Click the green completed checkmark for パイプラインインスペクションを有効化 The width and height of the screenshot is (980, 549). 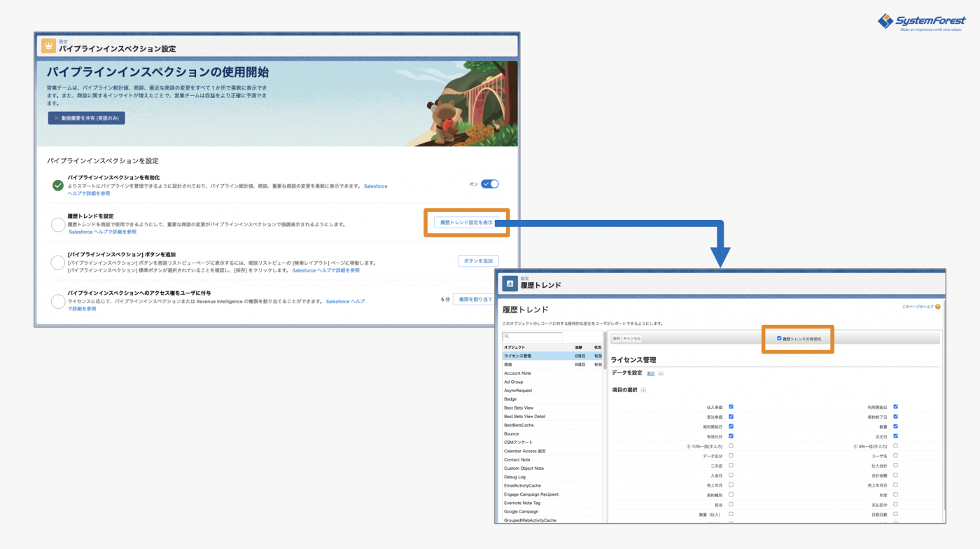coord(58,186)
